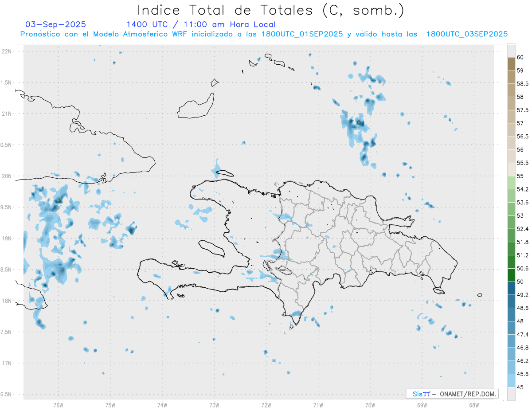Click the "47.4" legend value
The image size is (532, 411).
pos(522,334)
